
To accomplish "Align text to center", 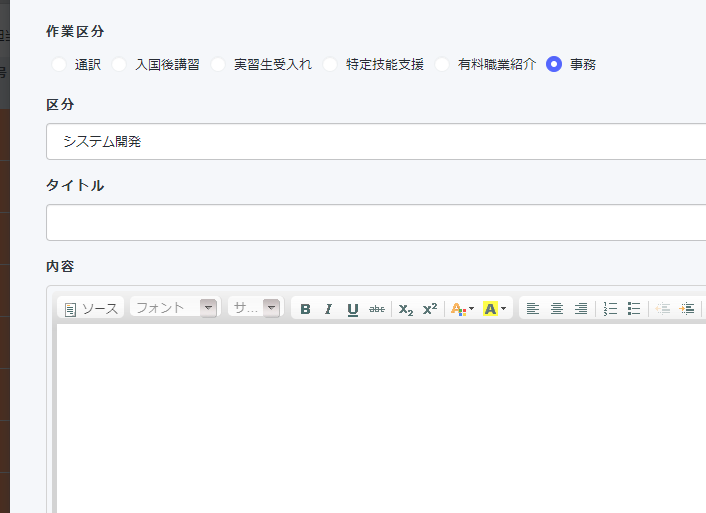I will pos(557,309).
